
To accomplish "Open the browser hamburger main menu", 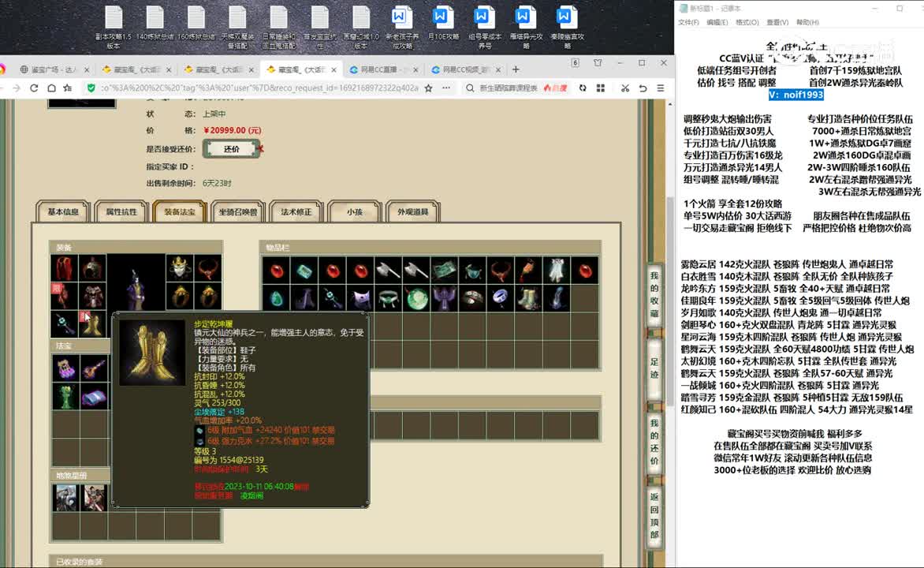I will (x=661, y=88).
